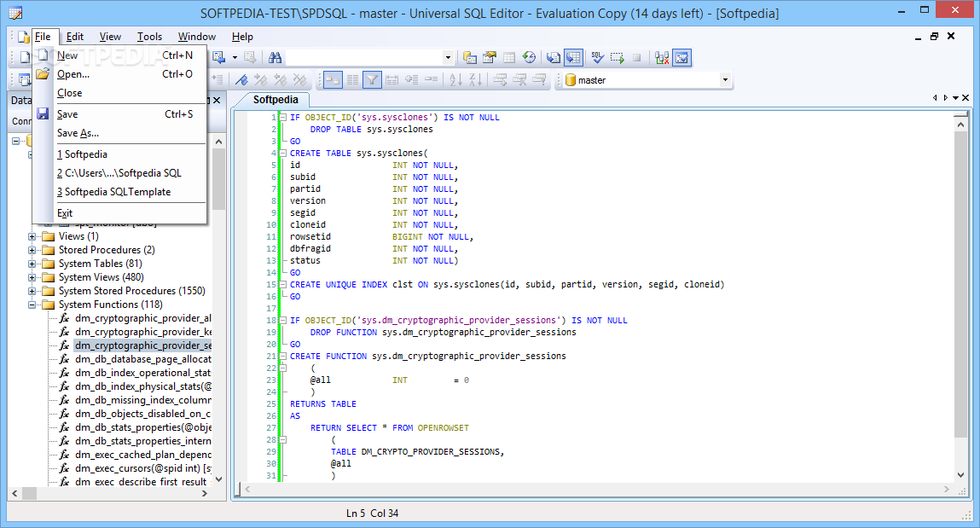This screenshot has width=980, height=528.
Task: Click the yellow database window icon after search box
Action: point(470,58)
